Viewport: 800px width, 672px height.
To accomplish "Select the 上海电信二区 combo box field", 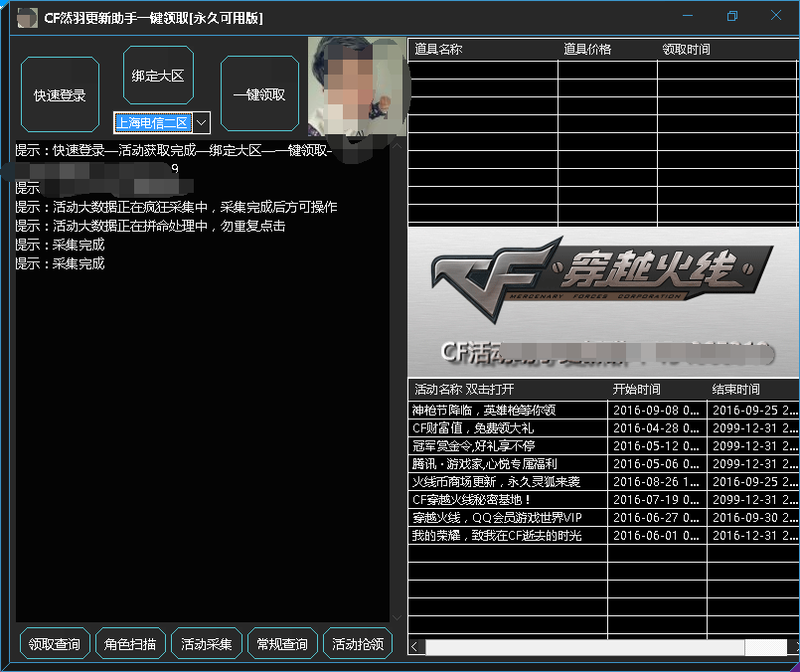I will click(153, 123).
